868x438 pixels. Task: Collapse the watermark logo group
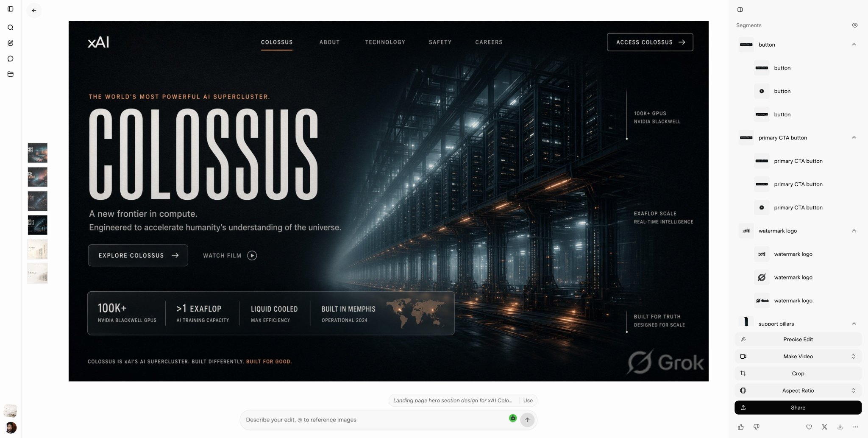(x=854, y=231)
